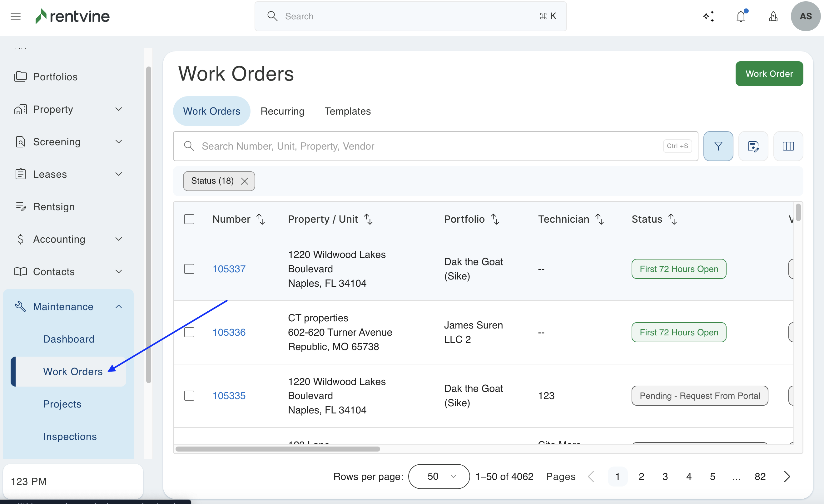Sort by Number column arrows
This screenshot has height=504, width=824.
261,219
